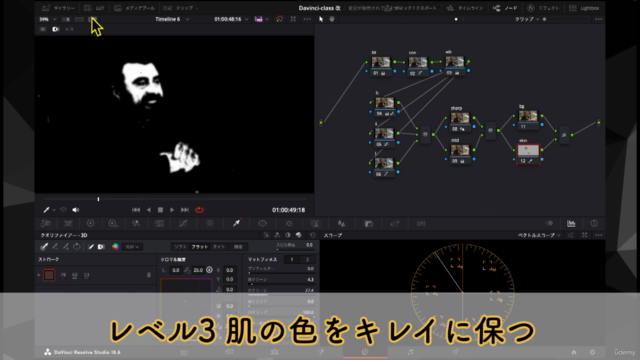640x360 pixels.
Task: Click the brown stroke color swatch
Action: tap(49, 275)
